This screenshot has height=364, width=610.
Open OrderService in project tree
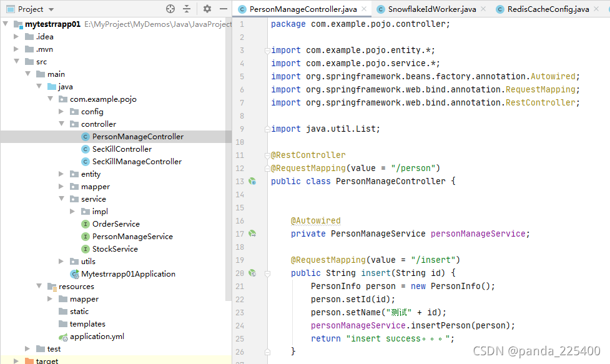click(x=116, y=224)
